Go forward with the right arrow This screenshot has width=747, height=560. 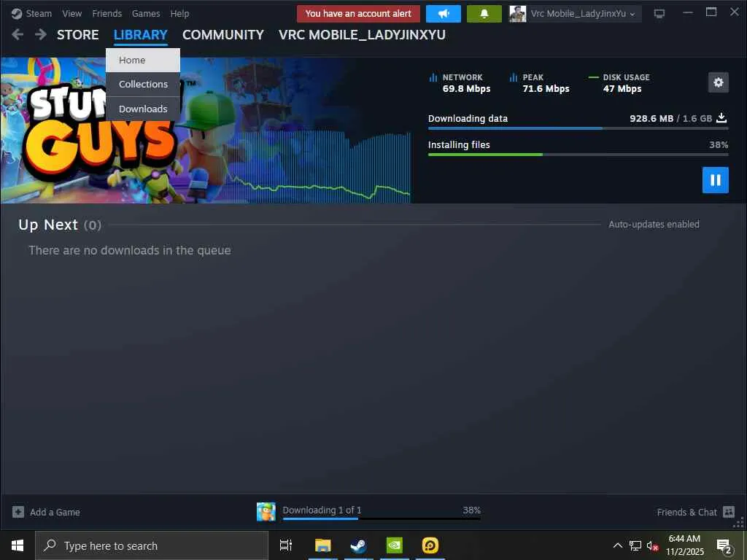click(x=41, y=34)
